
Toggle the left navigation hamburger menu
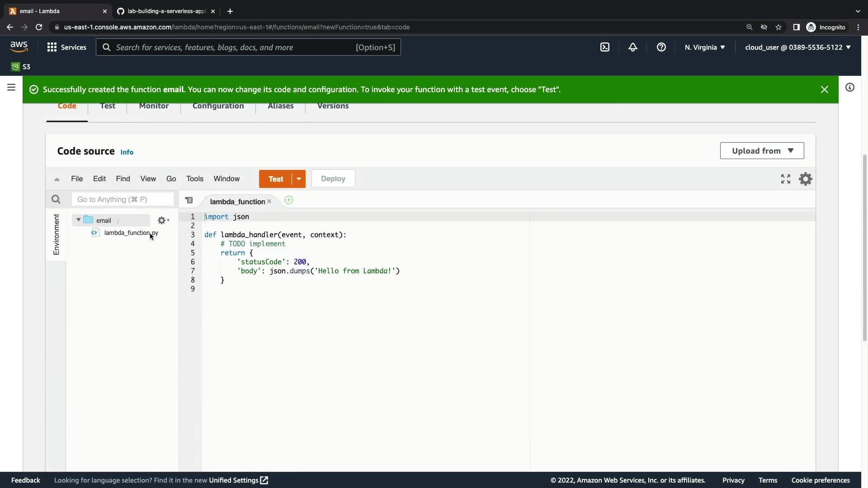(x=11, y=87)
